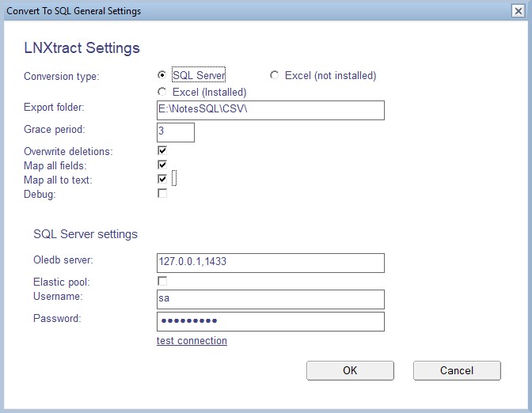532x413 pixels.
Task: Uncheck the Overwrite deletions checkbox
Action: click(162, 150)
